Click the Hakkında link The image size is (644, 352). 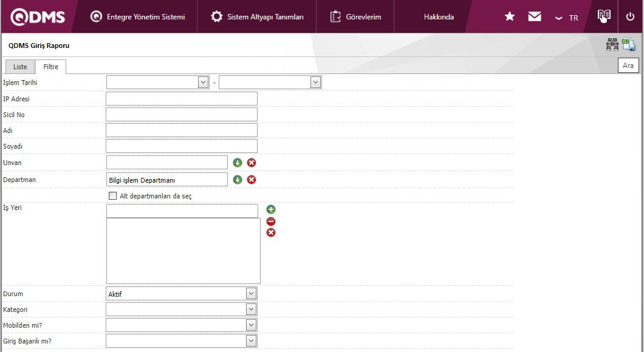point(439,17)
